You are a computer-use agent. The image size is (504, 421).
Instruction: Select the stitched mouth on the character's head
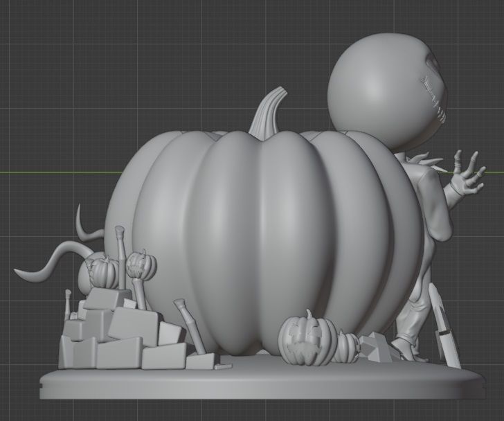(435, 98)
